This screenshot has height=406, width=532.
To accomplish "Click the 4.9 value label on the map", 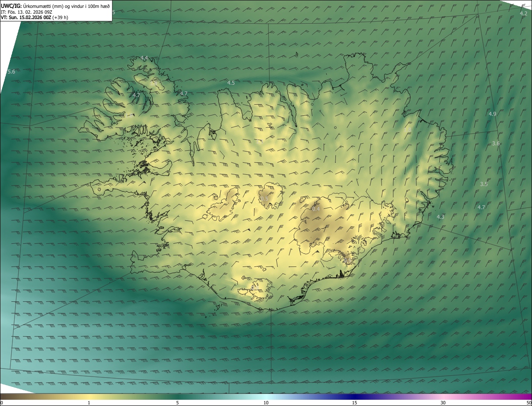I will tap(493, 114).
